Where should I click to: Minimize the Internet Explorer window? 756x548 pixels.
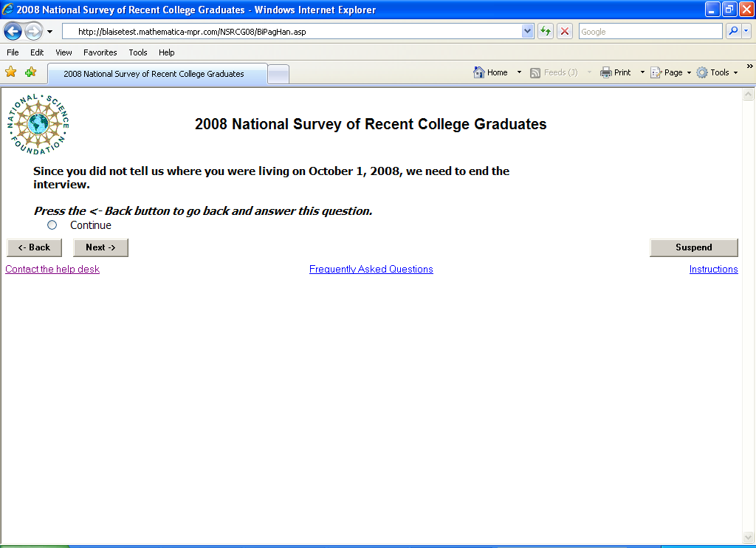click(x=712, y=9)
